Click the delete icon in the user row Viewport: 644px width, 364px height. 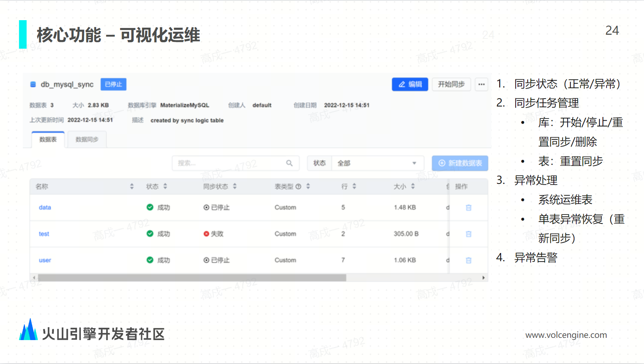pyautogui.click(x=468, y=260)
